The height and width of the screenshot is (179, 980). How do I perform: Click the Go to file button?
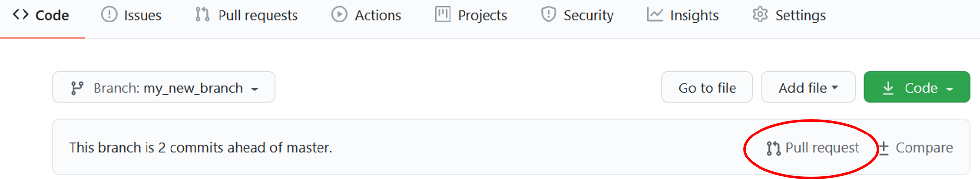pos(707,87)
